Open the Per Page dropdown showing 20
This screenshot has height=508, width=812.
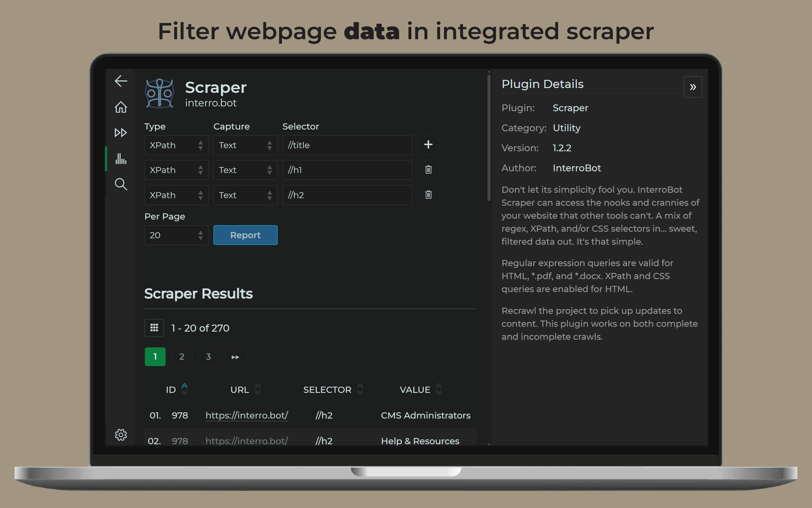pos(176,235)
